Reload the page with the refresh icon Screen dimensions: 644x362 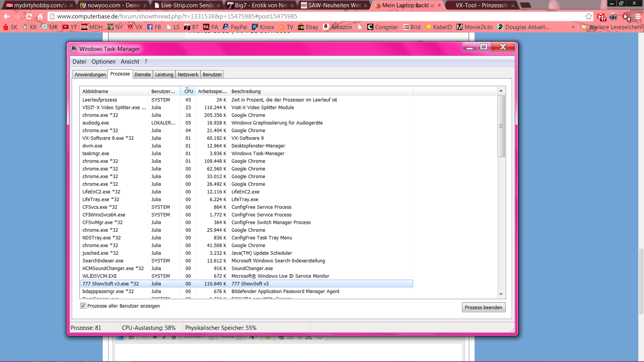coord(29,16)
